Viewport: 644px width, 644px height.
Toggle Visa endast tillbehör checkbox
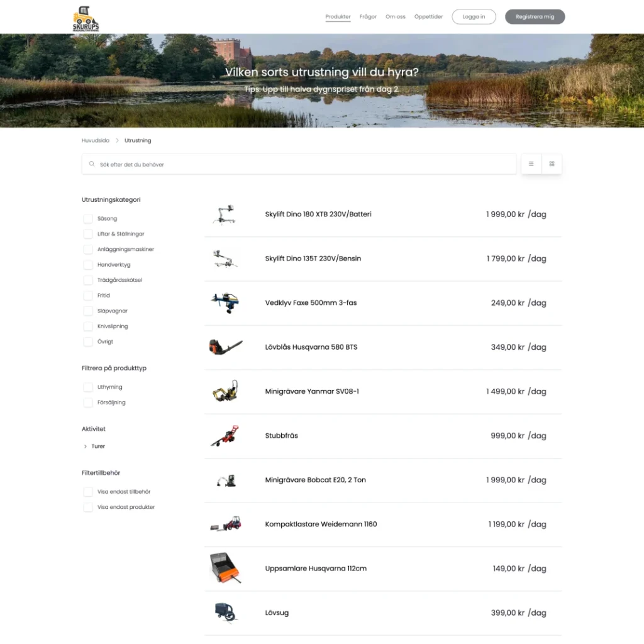click(88, 492)
